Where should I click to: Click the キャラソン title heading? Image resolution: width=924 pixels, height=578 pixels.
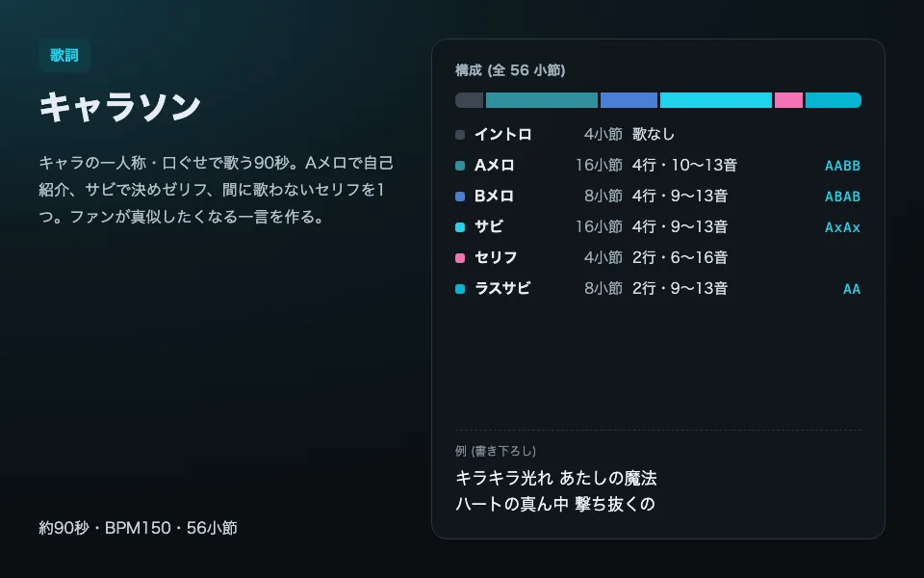(x=120, y=107)
